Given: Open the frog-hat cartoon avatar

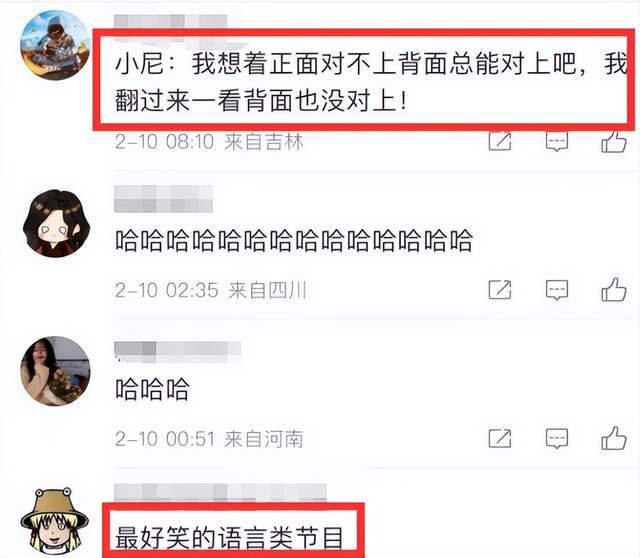Looking at the screenshot, I should (55, 522).
